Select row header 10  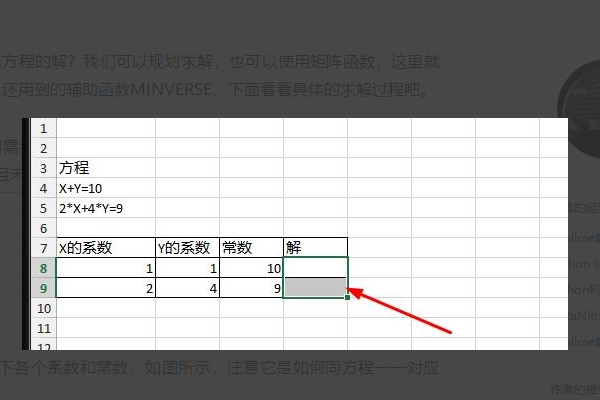tap(44, 308)
